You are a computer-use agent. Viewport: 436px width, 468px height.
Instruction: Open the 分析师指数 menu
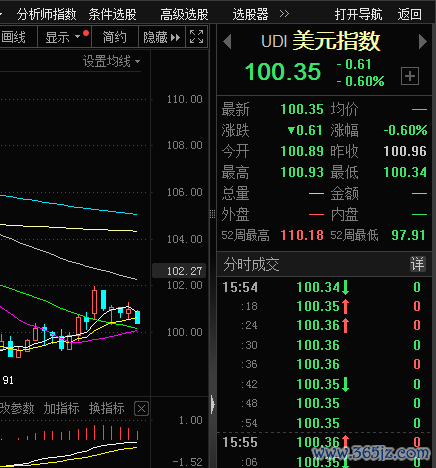click(x=47, y=14)
